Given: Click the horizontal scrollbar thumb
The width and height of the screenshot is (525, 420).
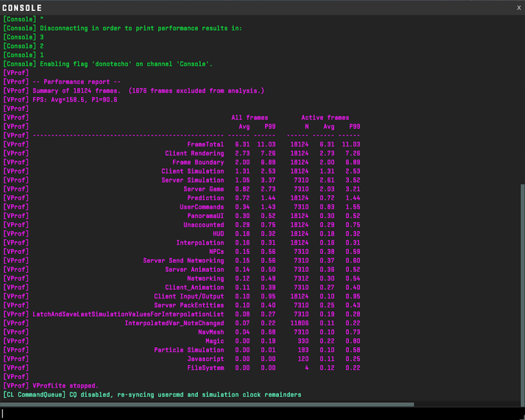Looking at the screenshot, I should 207,405.
